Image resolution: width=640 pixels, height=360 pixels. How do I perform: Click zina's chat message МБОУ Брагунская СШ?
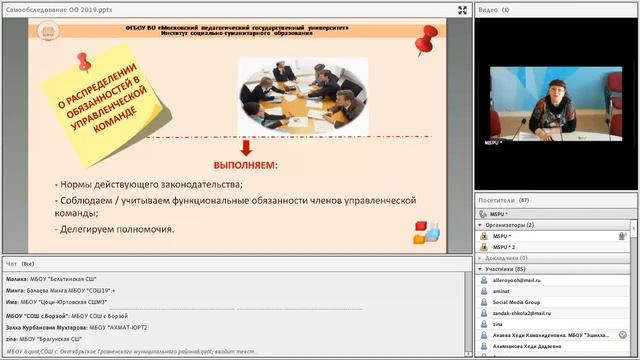coord(44,339)
